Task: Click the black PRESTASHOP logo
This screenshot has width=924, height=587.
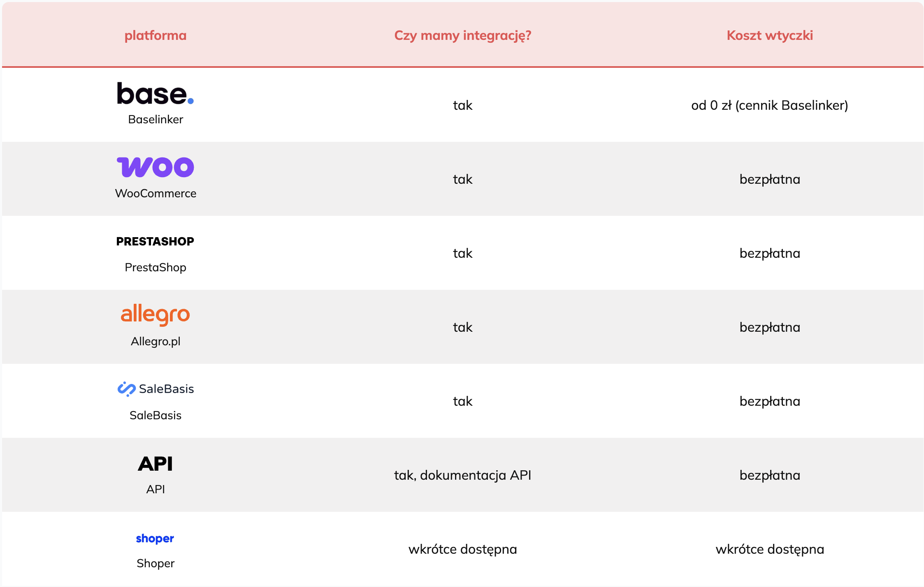Action: point(155,241)
